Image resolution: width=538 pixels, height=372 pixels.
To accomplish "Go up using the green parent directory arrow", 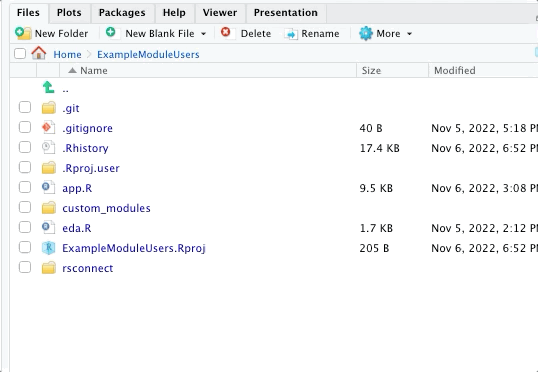I will coord(48,87).
